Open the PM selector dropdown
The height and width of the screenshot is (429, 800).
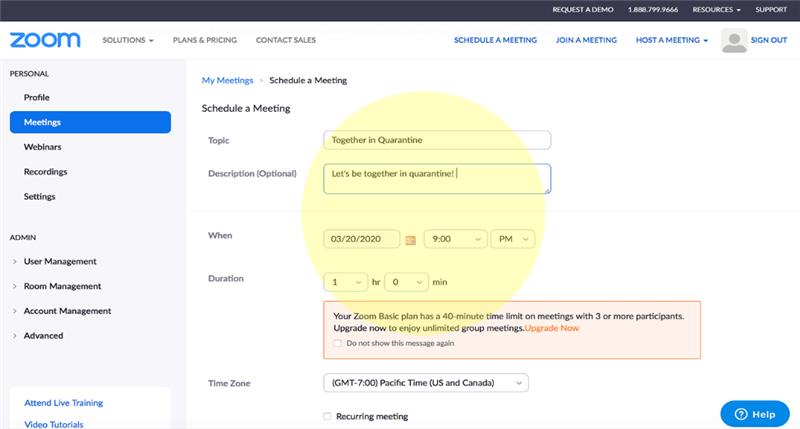[513, 239]
